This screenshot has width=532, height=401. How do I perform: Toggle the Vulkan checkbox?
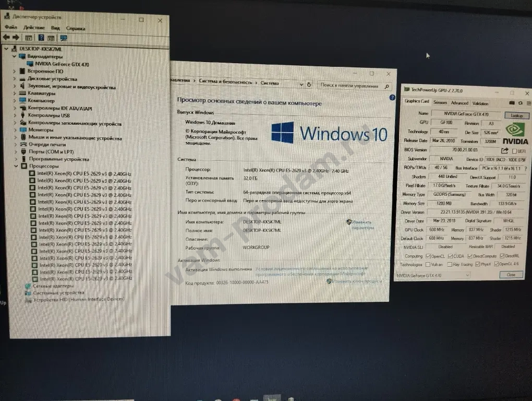pyautogui.click(x=428, y=265)
